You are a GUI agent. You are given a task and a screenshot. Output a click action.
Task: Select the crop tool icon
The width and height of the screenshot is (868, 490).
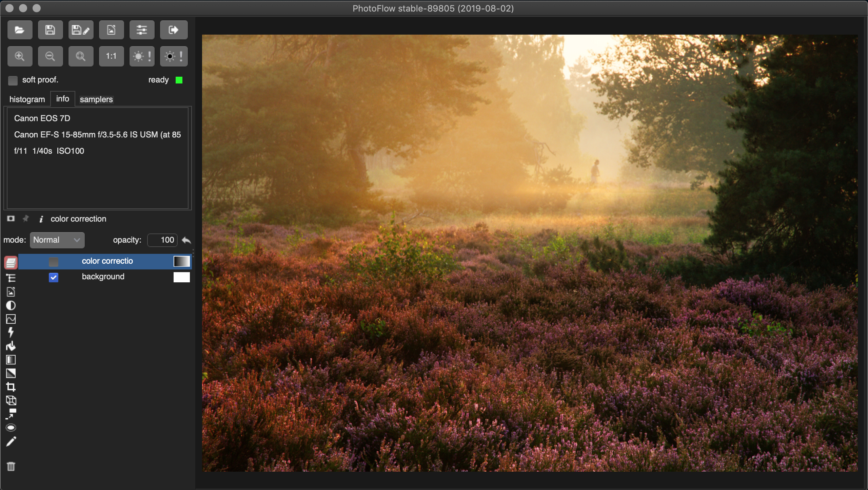click(11, 387)
